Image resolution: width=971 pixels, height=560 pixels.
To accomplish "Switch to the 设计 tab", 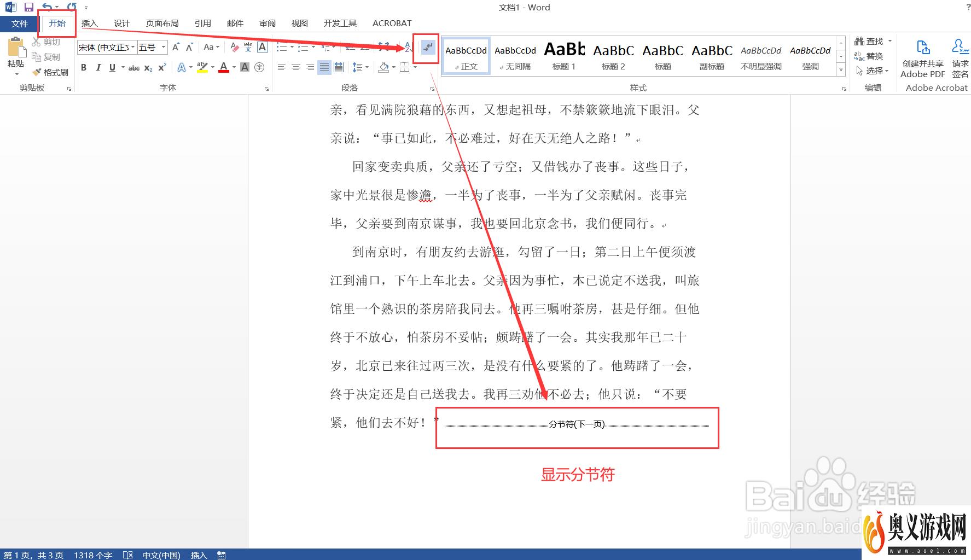I will (121, 23).
